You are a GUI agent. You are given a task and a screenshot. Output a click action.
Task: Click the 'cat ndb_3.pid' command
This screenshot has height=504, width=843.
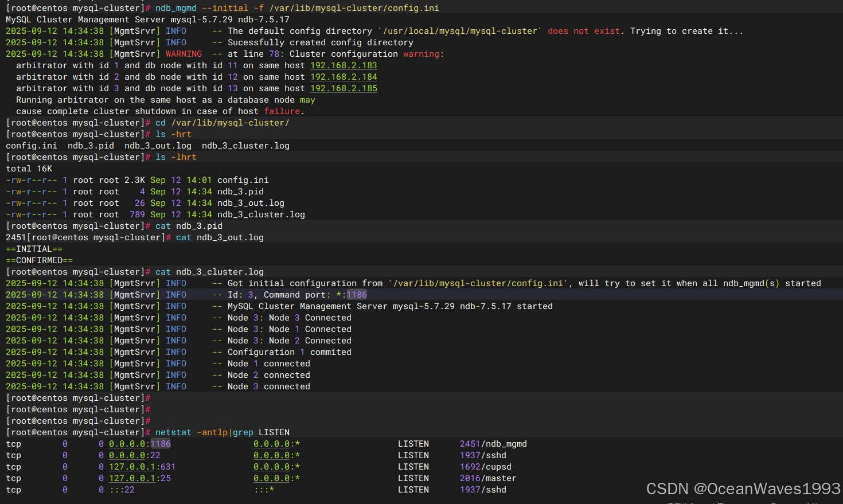[189, 226]
